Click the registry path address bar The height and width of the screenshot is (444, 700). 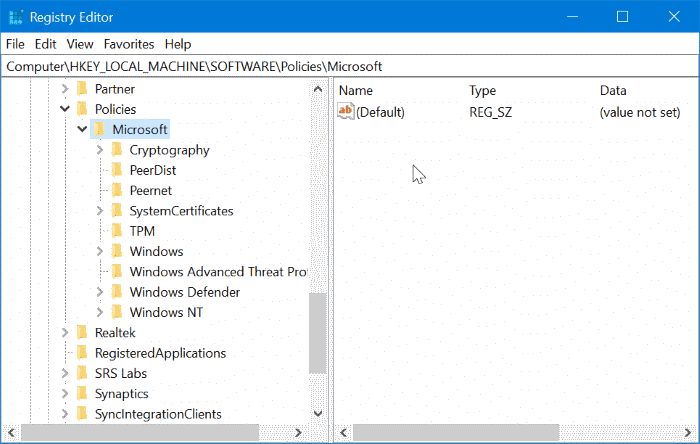(350, 66)
